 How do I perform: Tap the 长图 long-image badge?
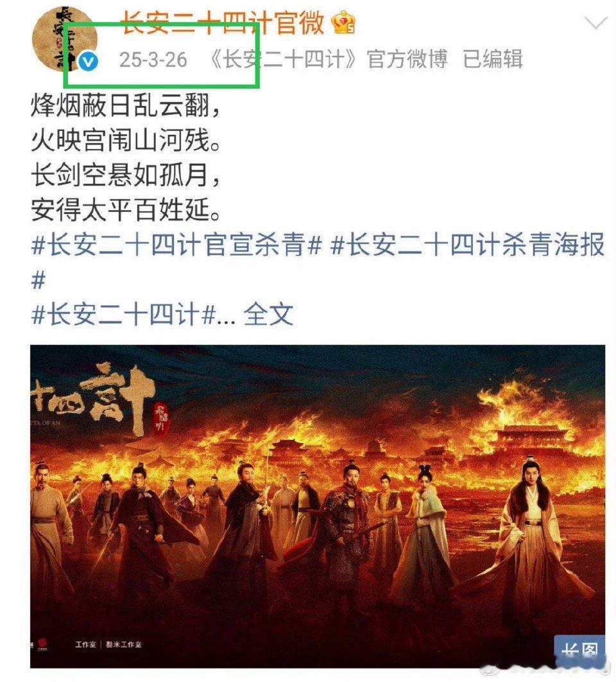click(579, 651)
